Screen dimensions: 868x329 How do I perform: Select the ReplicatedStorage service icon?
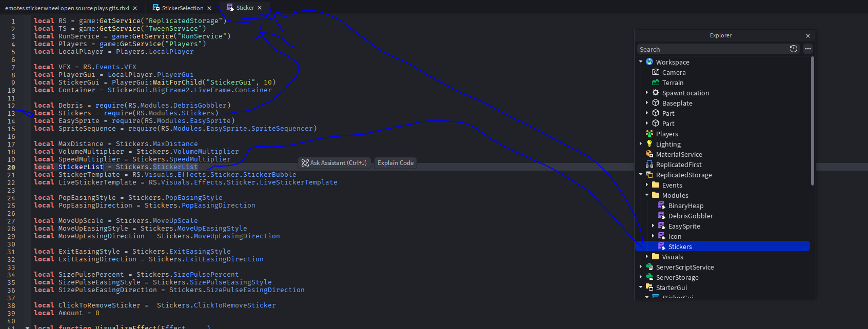tap(649, 175)
